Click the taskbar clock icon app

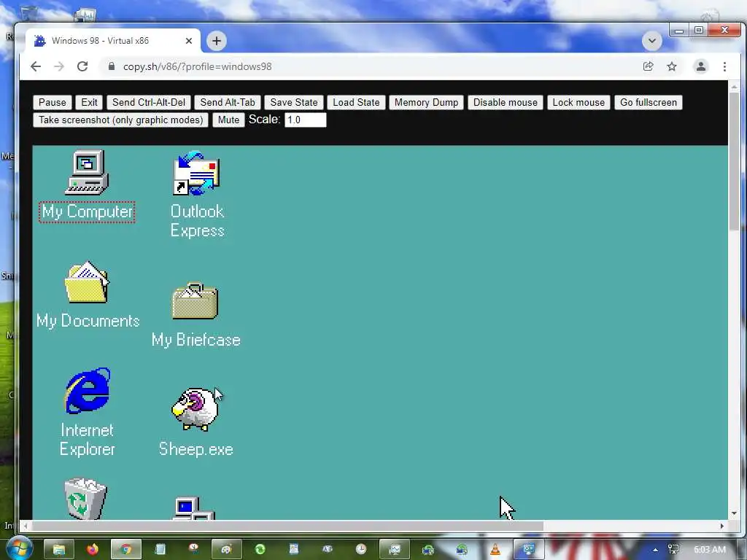click(361, 550)
